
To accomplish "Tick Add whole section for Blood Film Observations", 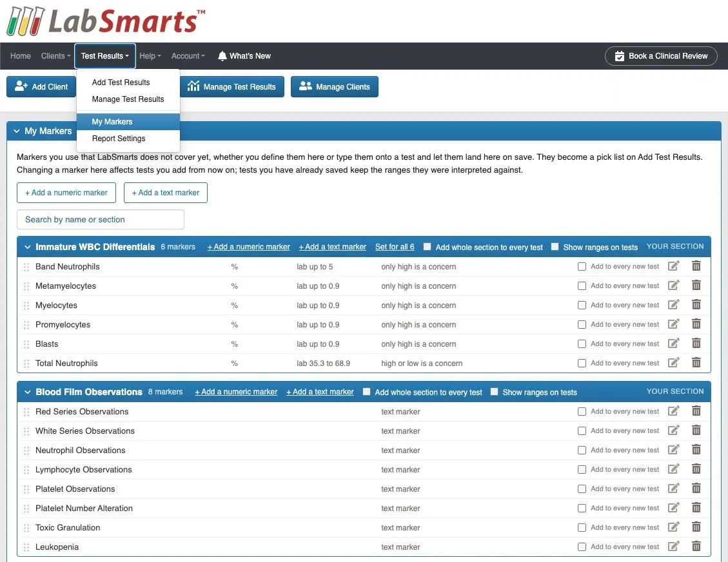I will [366, 392].
